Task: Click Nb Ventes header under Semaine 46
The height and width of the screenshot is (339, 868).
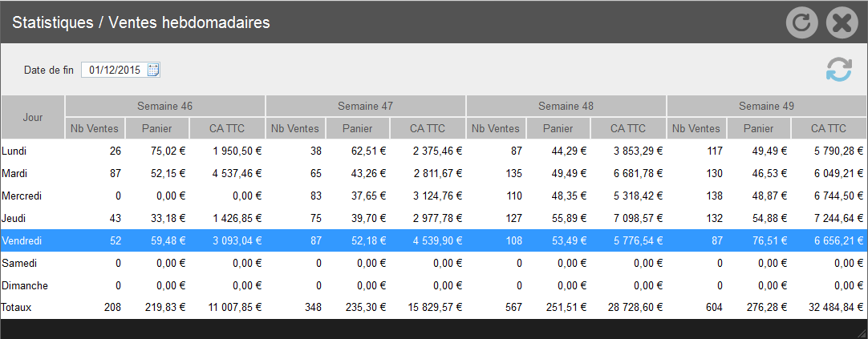Action: 95,128
